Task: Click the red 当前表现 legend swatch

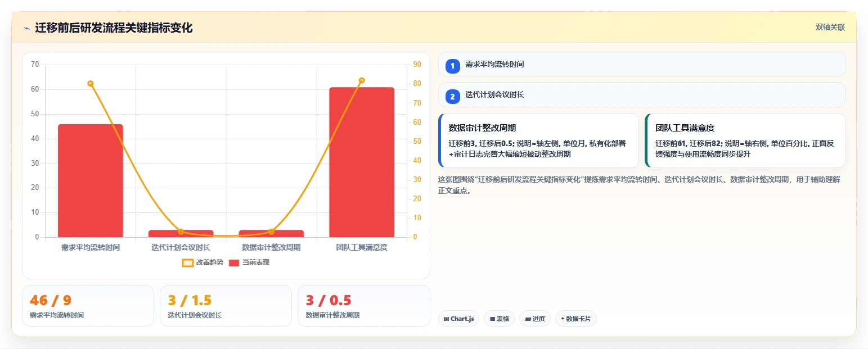Action: [235, 262]
